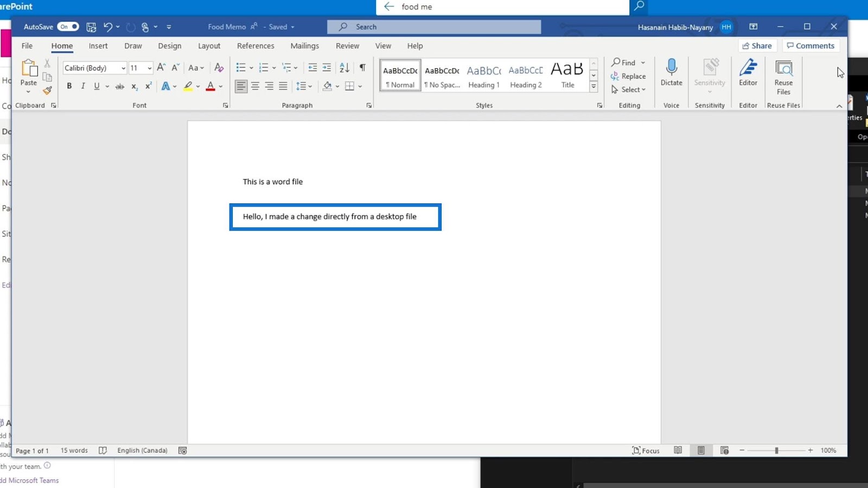Click the Show/Hide paragraph marks icon
This screenshot has height=488, width=868.
pyautogui.click(x=362, y=68)
